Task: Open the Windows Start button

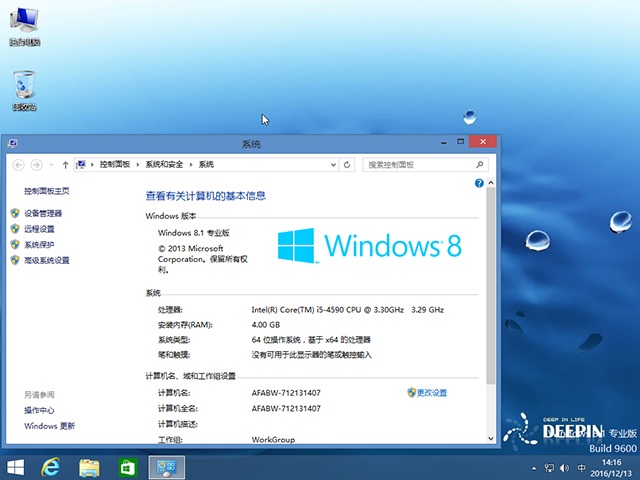Action: pyautogui.click(x=16, y=468)
